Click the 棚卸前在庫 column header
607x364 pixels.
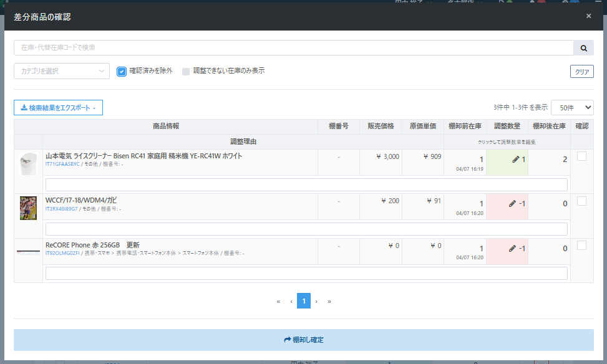pos(465,127)
